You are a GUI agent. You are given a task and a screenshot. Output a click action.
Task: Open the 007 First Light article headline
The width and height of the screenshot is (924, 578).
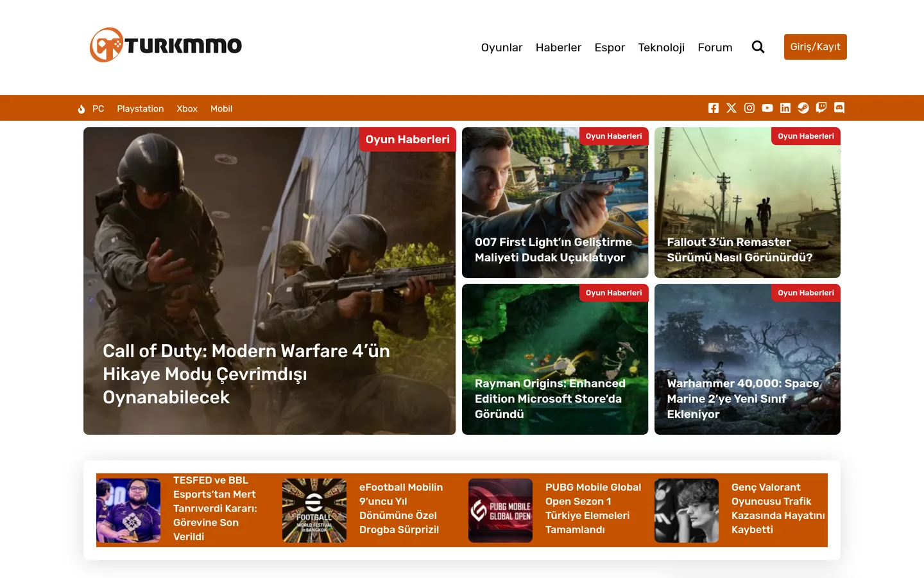pos(553,250)
